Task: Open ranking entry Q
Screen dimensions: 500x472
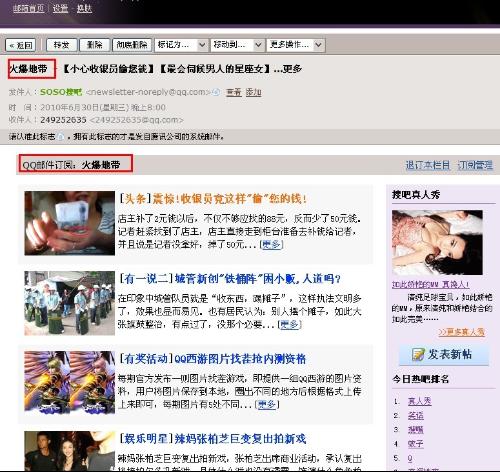Action: coord(410,458)
